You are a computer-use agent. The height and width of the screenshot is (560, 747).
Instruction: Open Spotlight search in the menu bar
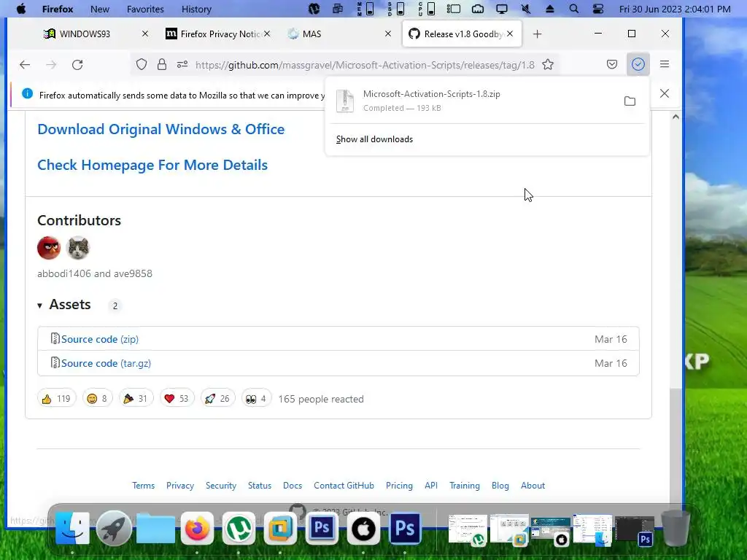(x=574, y=9)
